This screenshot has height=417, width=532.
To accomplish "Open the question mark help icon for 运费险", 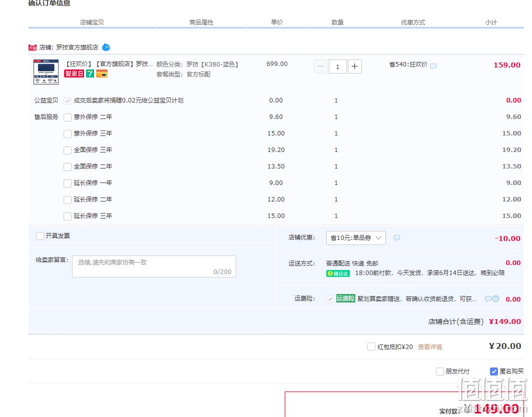I will pos(495,298).
